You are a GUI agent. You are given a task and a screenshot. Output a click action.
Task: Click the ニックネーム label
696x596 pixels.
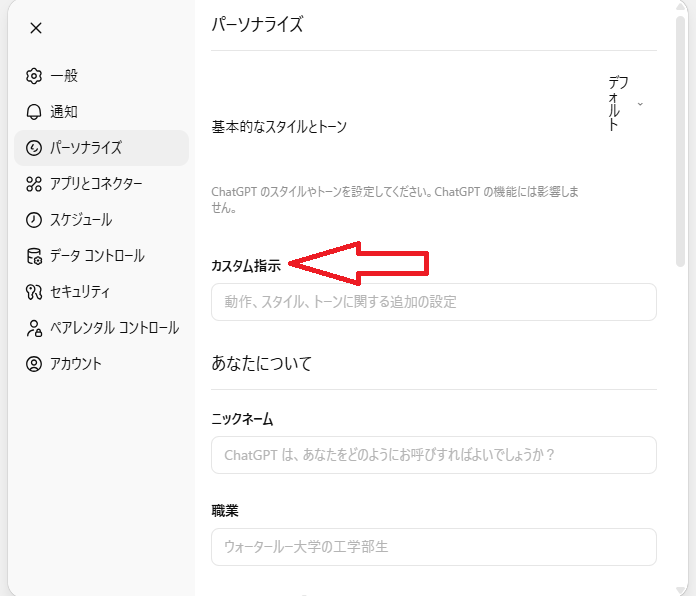click(x=242, y=418)
